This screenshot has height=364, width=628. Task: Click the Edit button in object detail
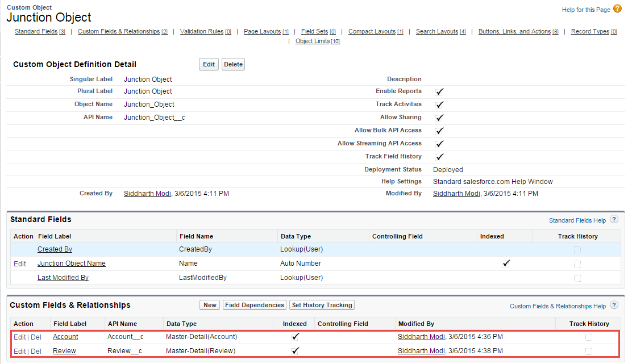pos(208,64)
